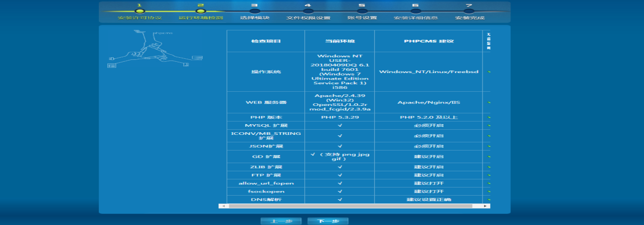
Task: Go back with the 上一步 button
Action: click(x=281, y=221)
